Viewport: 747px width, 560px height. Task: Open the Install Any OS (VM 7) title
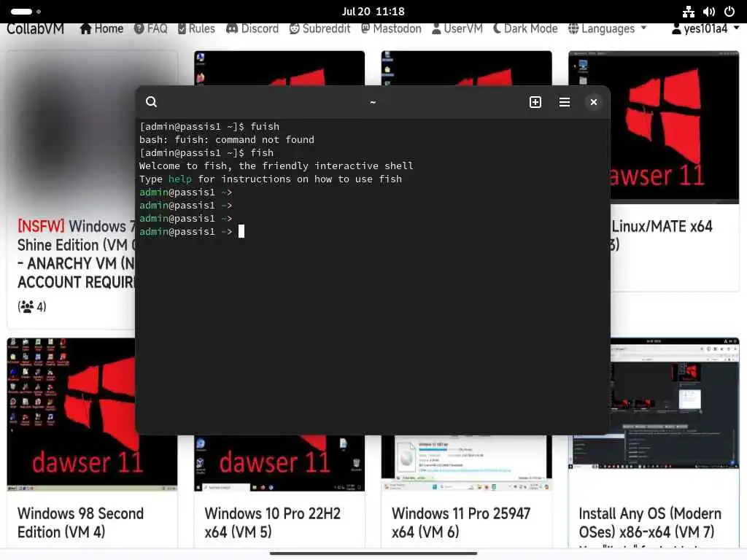(650, 522)
